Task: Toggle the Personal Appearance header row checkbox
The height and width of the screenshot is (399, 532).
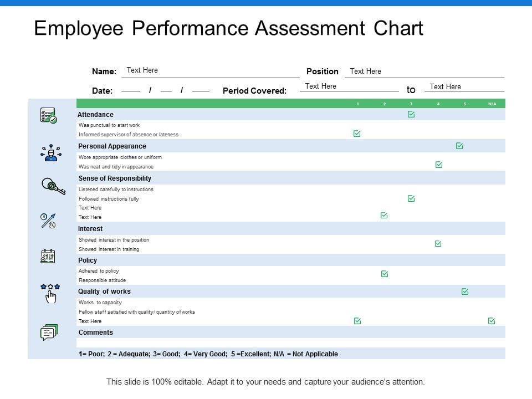Action: point(459,146)
